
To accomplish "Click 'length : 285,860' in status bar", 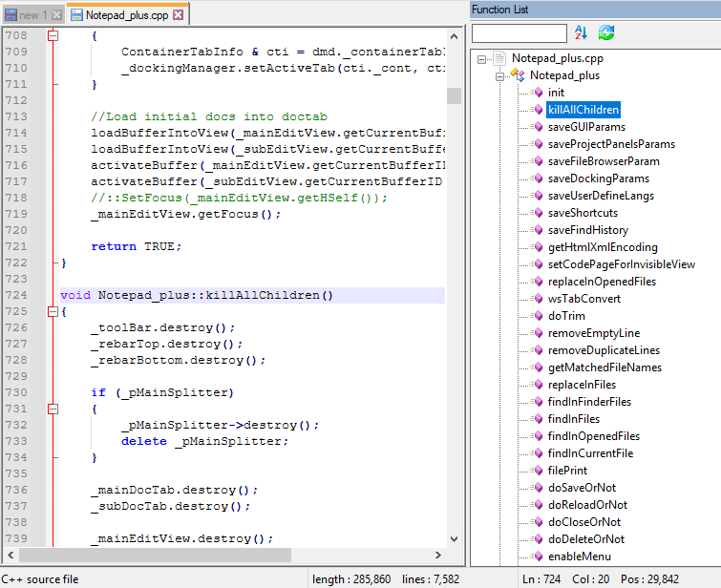I will click(x=351, y=579).
